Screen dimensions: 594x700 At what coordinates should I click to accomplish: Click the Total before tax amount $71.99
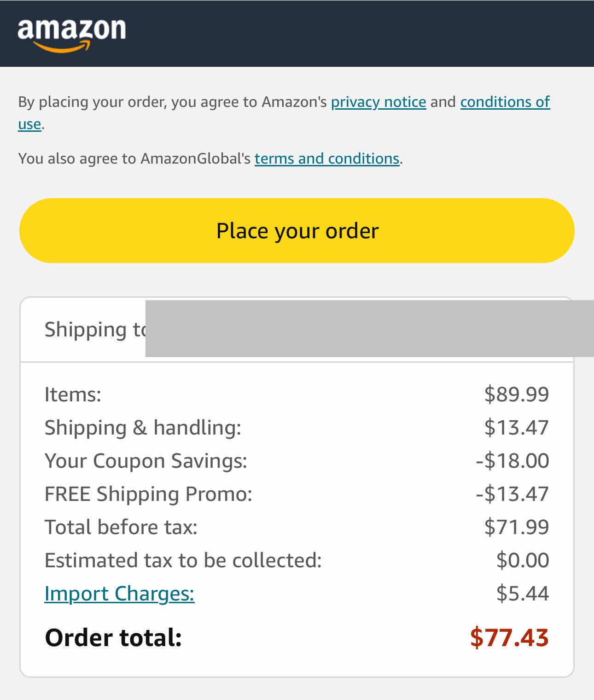[516, 527]
